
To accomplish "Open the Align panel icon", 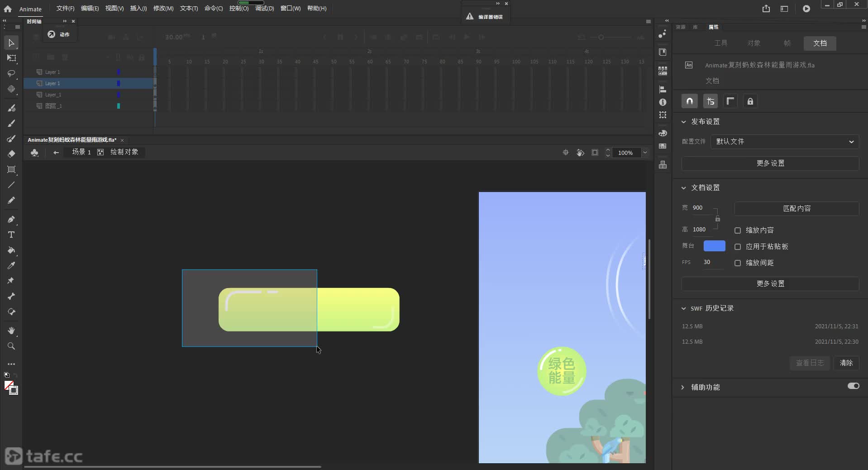I will click(663, 89).
